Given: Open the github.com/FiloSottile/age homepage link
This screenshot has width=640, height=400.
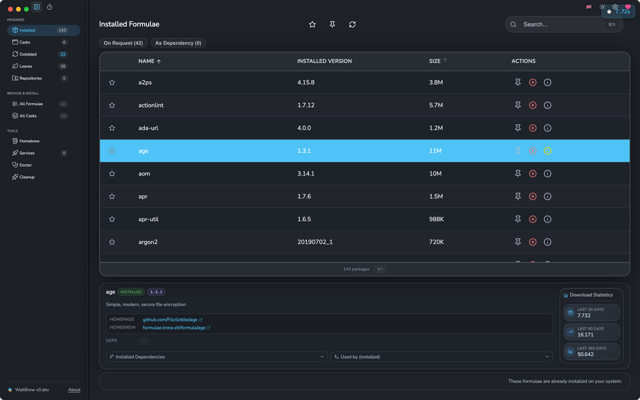Looking at the screenshot, I should point(172,320).
